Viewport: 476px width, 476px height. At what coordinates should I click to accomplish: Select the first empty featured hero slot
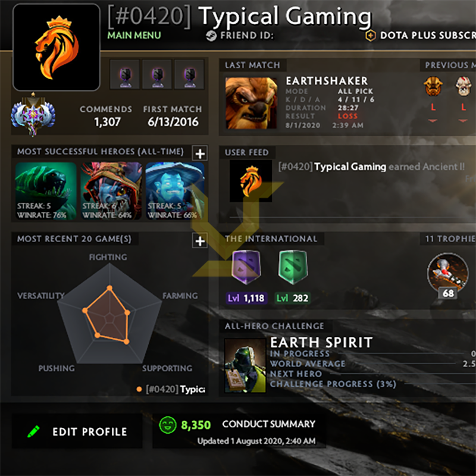tap(125, 74)
